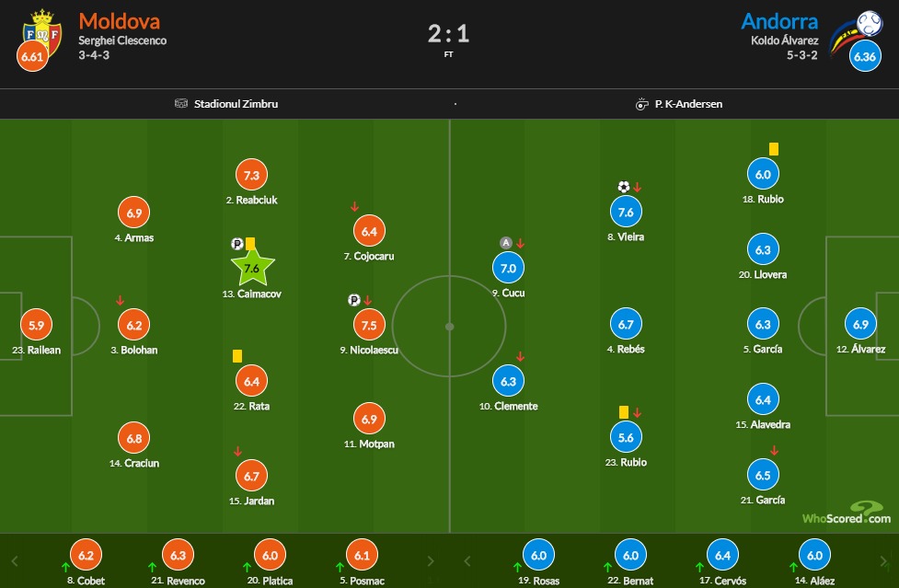Click the WhoScored.com logo
Viewport: 899px width, 588px height.
[847, 513]
